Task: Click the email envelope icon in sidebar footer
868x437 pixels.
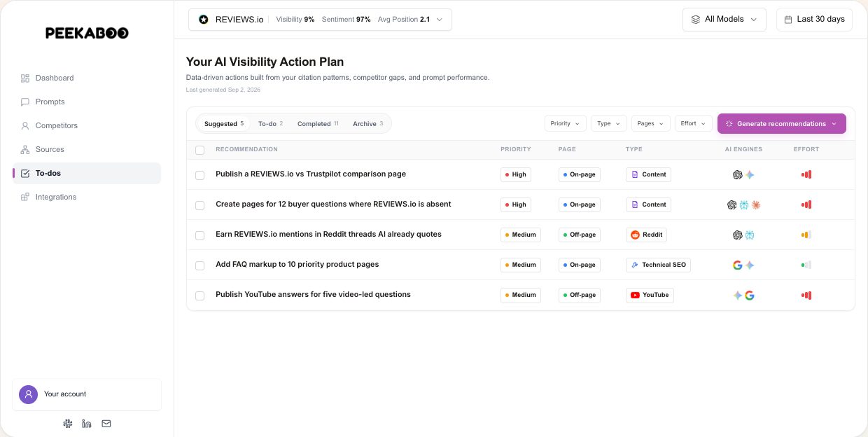Action: click(x=106, y=424)
